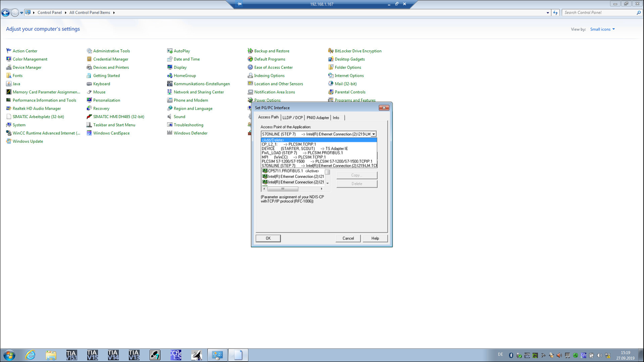Screen dimensions: 644x362
Task: Click down arrow of interface list scrollbar
Action: point(328,183)
